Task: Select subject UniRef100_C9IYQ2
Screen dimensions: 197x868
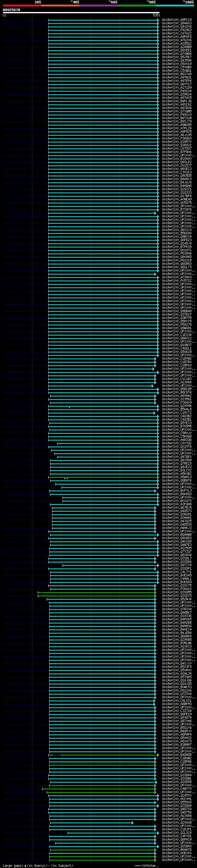Action: (177, 443)
